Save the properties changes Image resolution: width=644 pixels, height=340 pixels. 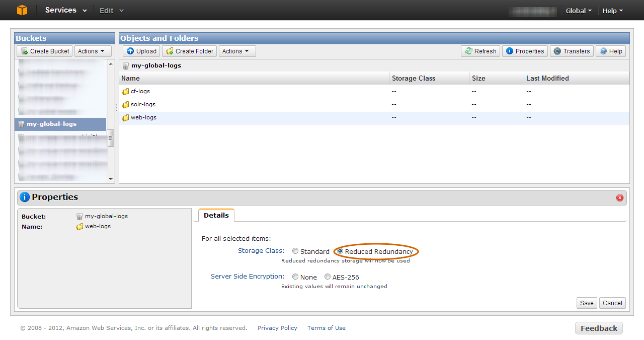pyautogui.click(x=587, y=303)
